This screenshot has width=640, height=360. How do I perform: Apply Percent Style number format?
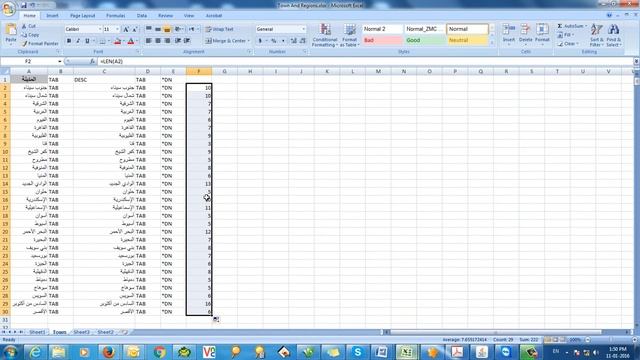tap(273, 41)
